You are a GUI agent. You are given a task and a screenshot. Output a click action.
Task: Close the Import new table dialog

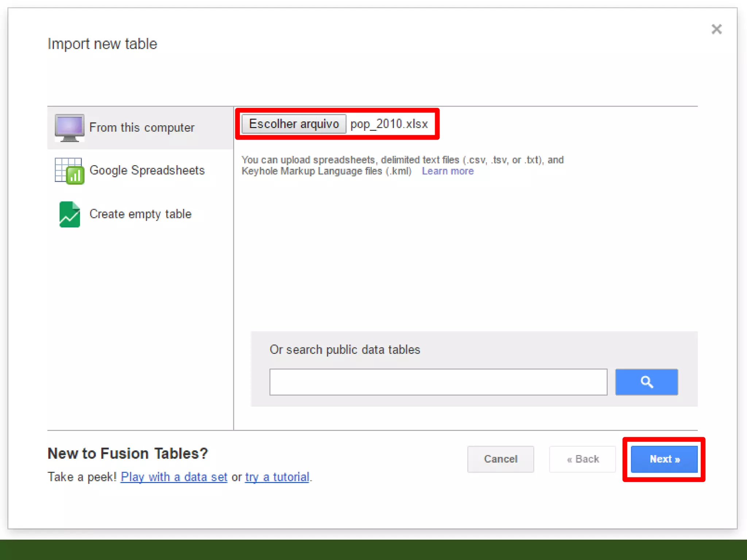click(716, 29)
